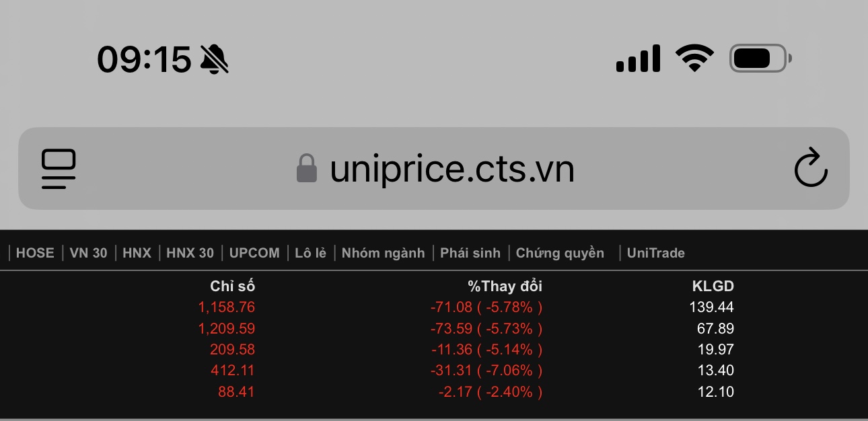Screen dimensions: 868x421
Task: Open the Lô lẻ tab
Action: [310, 253]
